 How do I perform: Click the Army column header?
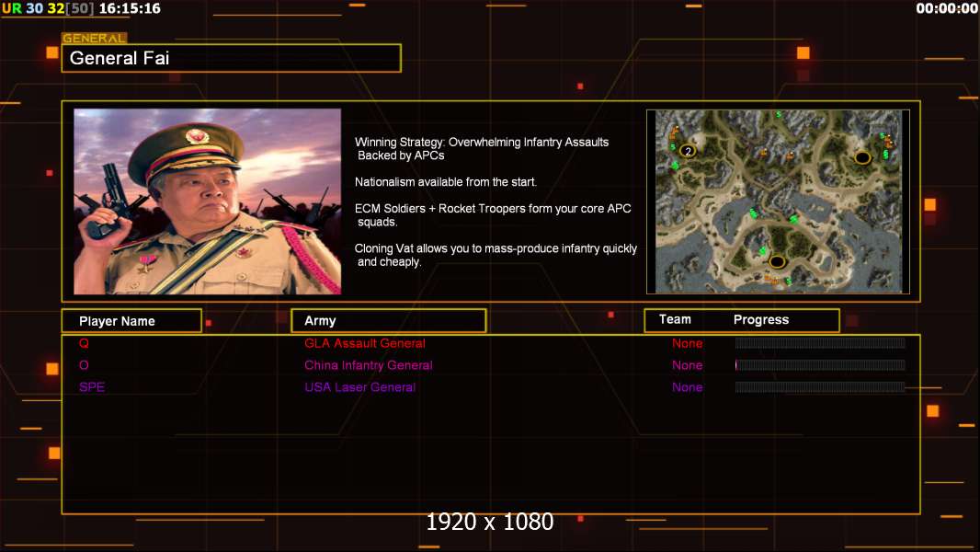pyautogui.click(x=388, y=321)
